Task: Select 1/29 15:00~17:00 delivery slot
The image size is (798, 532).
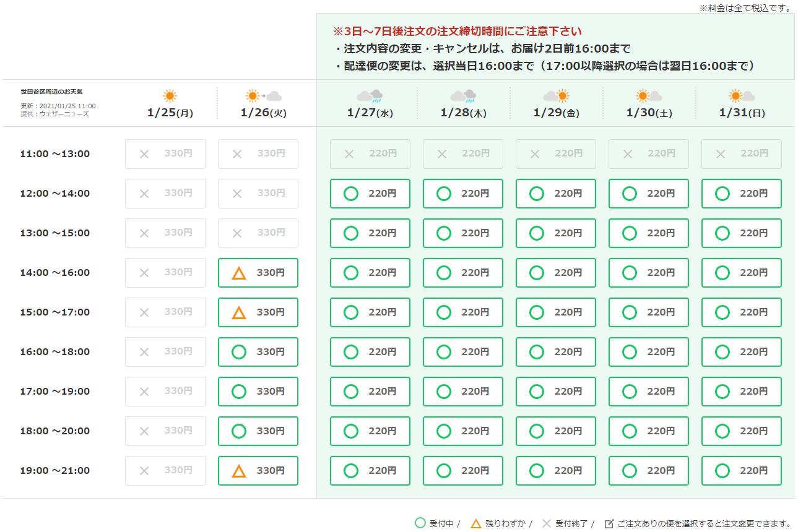Action: coord(556,312)
